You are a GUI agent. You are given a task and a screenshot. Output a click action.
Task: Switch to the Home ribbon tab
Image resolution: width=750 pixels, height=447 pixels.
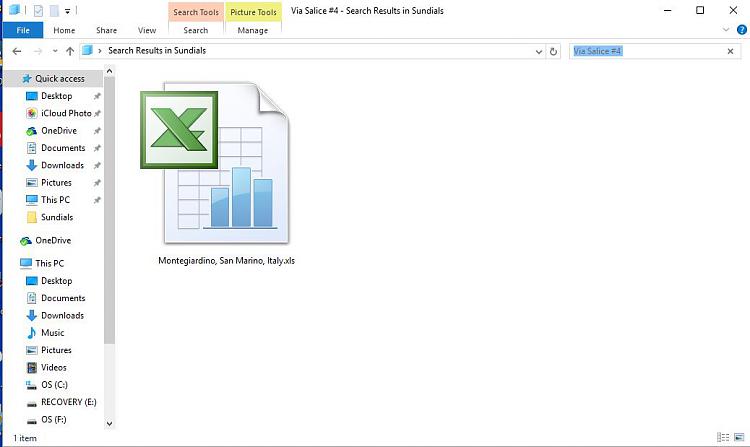tap(64, 30)
